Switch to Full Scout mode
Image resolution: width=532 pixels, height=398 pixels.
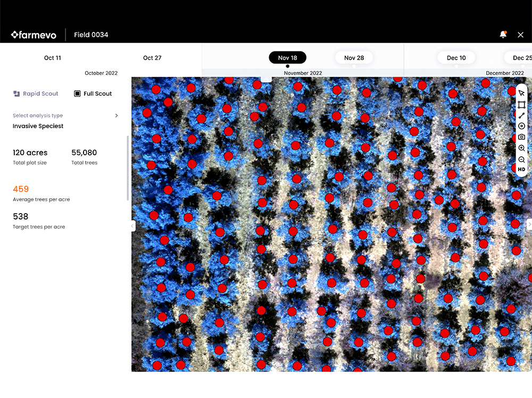93,94
